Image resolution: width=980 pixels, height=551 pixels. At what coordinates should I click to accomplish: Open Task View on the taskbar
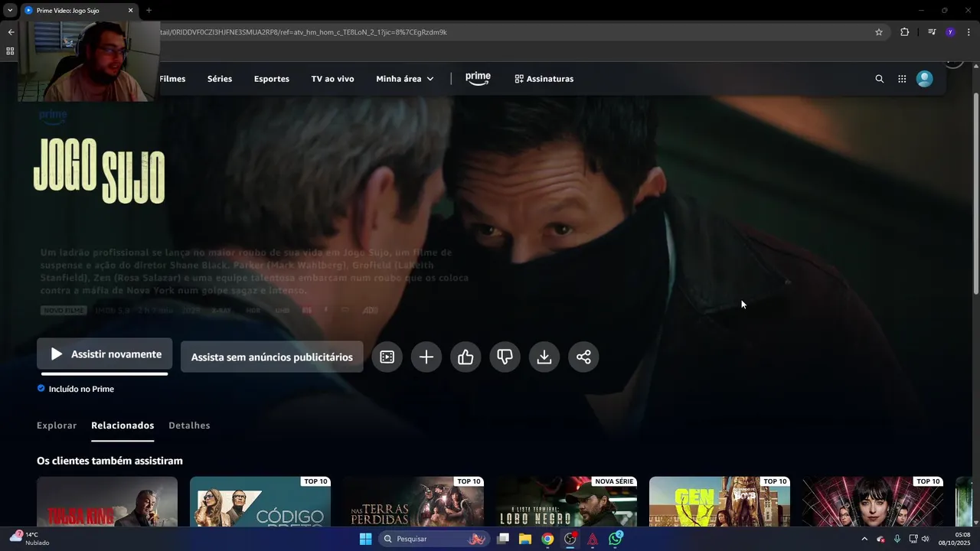(x=502, y=539)
